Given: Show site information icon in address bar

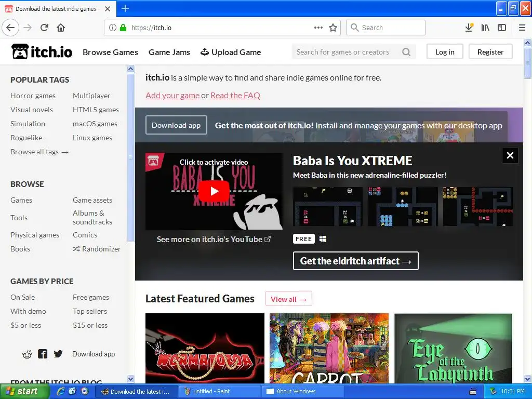Looking at the screenshot, I should pos(113,28).
